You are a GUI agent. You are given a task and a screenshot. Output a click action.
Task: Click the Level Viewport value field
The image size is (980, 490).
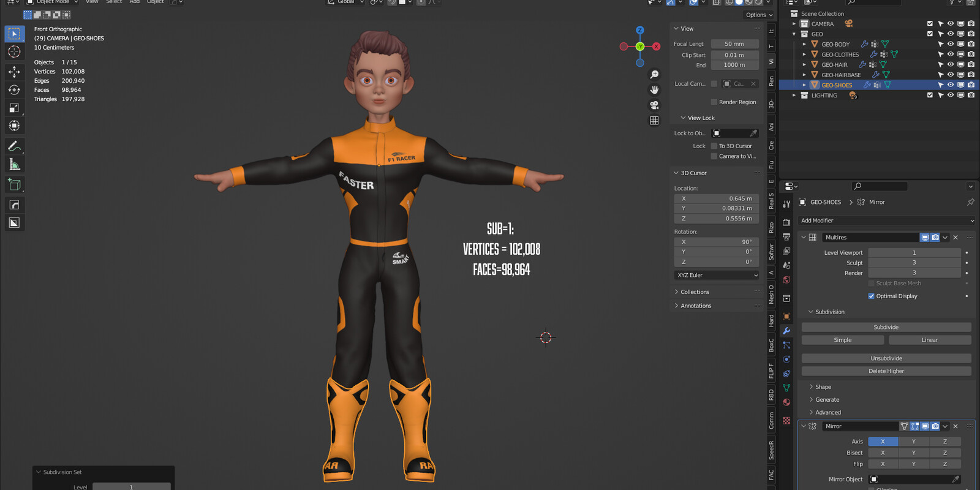tap(914, 253)
